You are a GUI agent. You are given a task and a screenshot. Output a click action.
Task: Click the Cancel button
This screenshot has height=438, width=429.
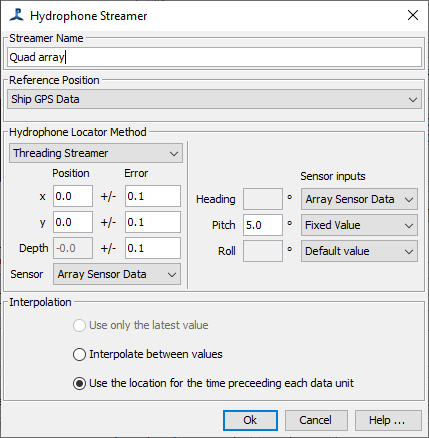[x=316, y=420]
